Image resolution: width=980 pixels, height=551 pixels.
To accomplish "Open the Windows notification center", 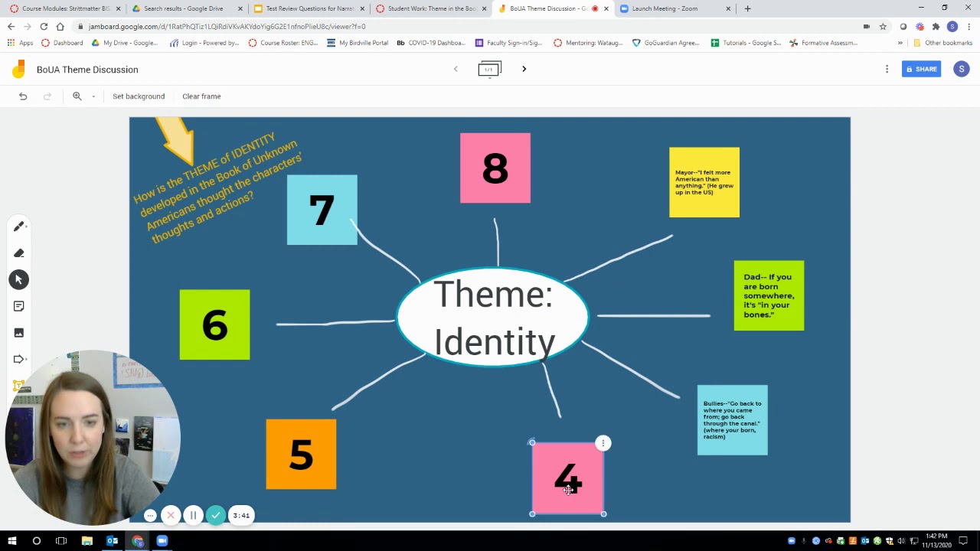I will point(963,541).
